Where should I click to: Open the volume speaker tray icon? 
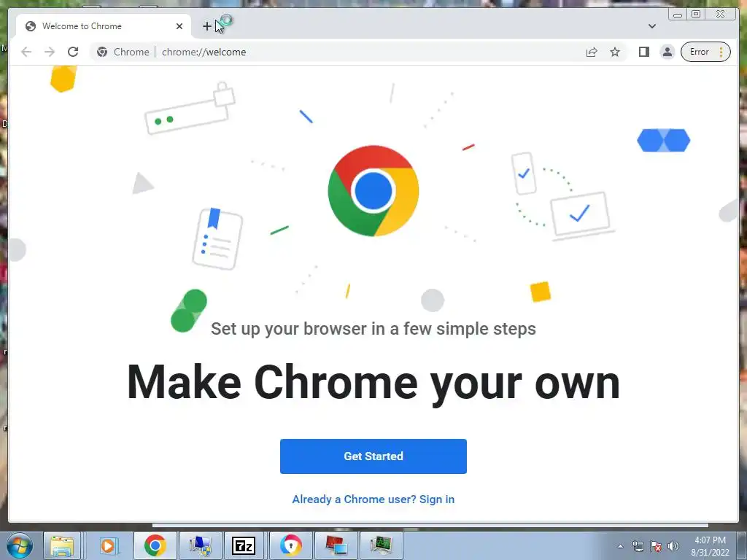click(673, 546)
